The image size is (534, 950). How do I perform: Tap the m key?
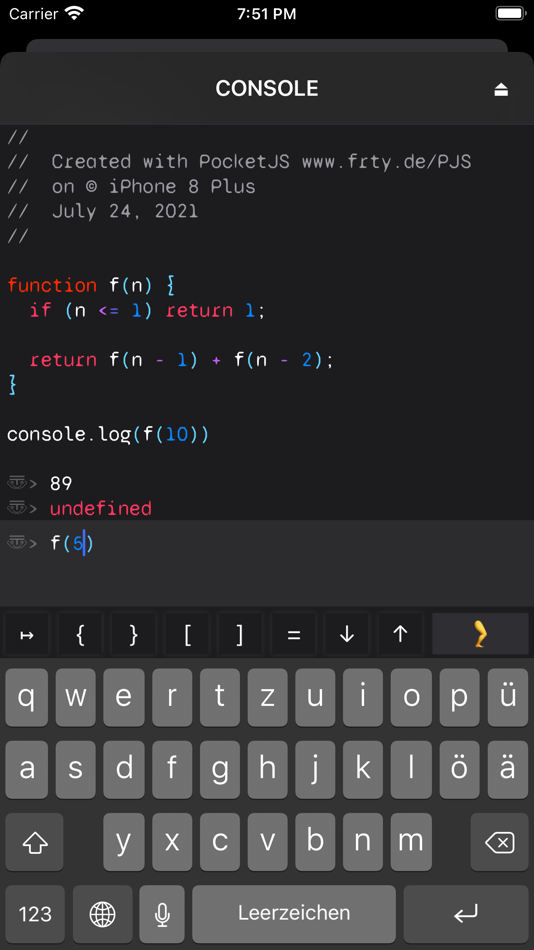coord(412,842)
